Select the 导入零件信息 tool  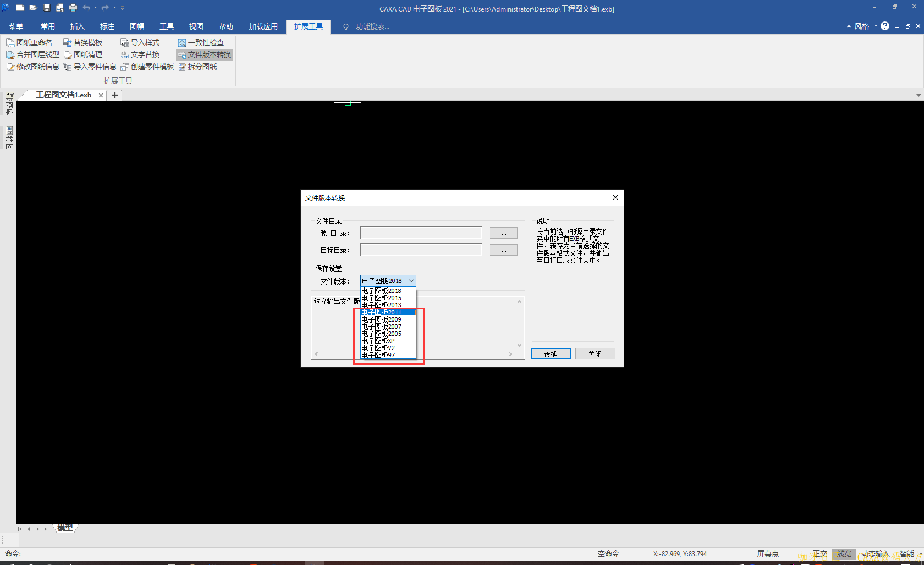tap(90, 67)
